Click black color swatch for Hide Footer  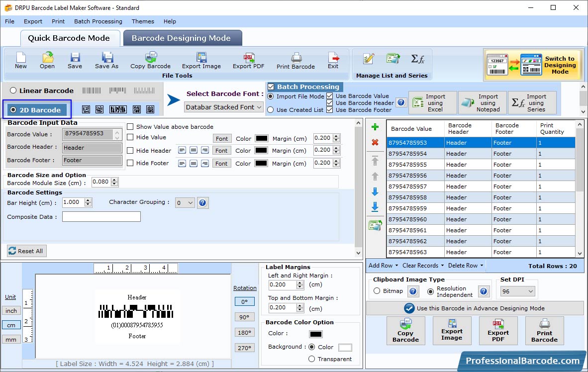coord(261,163)
